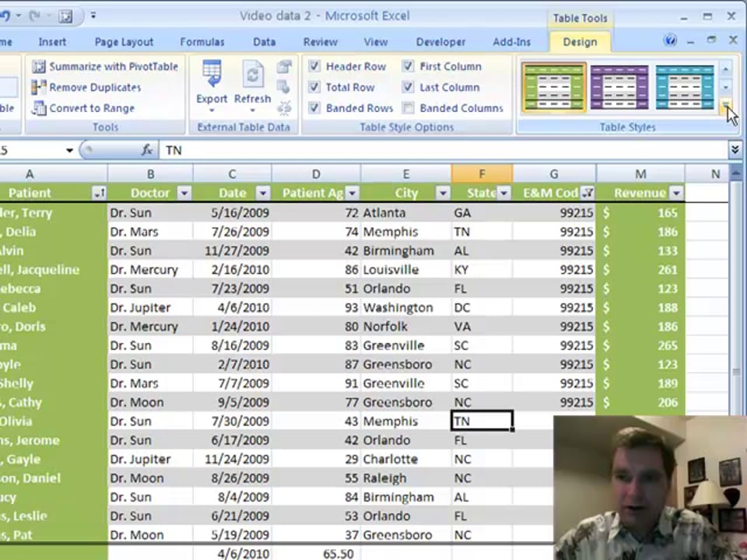
Task: Open the Formulas tab
Action: pyautogui.click(x=202, y=42)
